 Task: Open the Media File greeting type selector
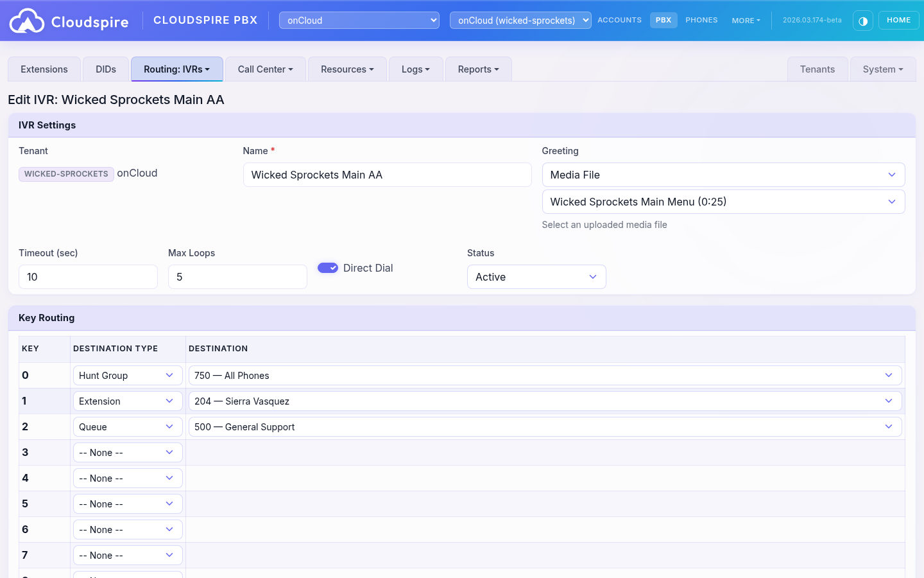[x=724, y=175]
